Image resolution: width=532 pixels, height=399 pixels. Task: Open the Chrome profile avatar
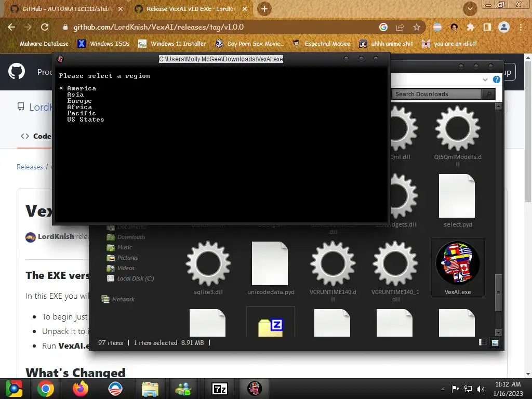pos(504,27)
